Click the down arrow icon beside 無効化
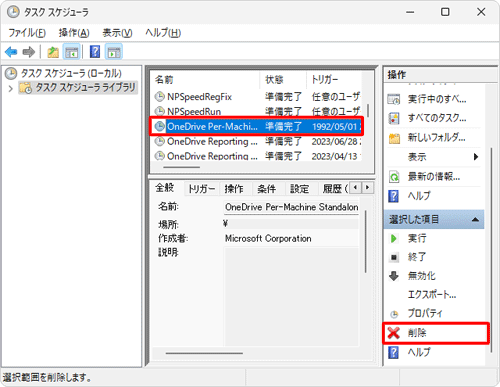Image resolution: width=500 pixels, height=387 pixels. point(394,276)
